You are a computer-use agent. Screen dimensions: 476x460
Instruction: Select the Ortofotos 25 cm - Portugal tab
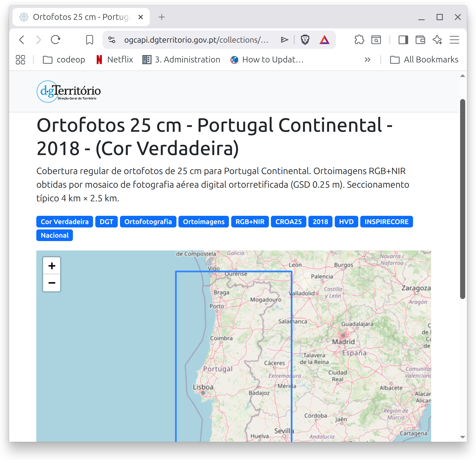click(x=81, y=17)
